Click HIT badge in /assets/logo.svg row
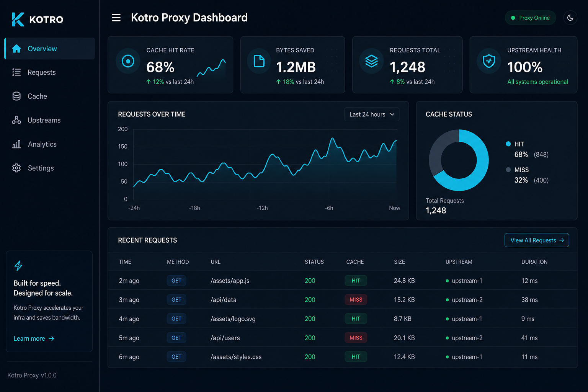Viewport: 588px width, 392px height. [x=356, y=318]
